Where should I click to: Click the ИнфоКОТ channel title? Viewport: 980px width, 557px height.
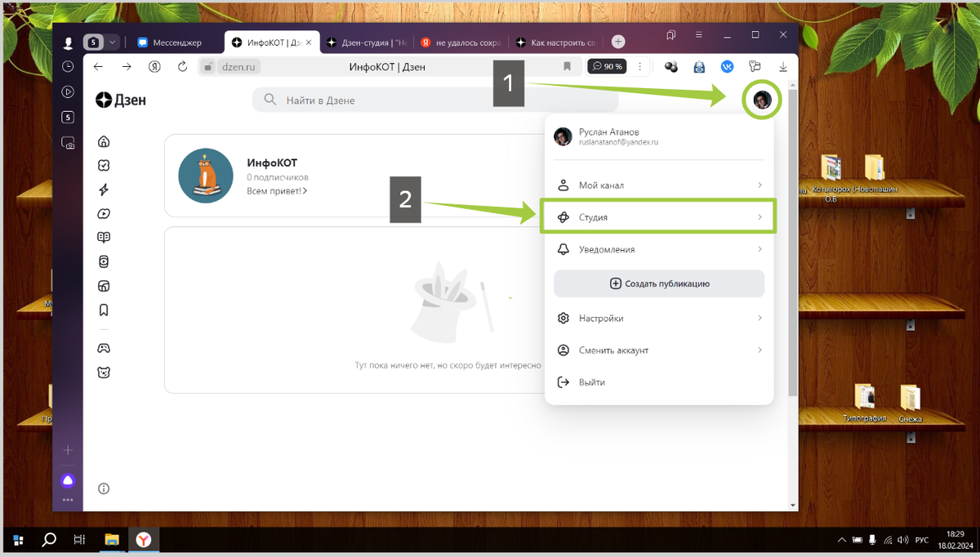point(271,163)
